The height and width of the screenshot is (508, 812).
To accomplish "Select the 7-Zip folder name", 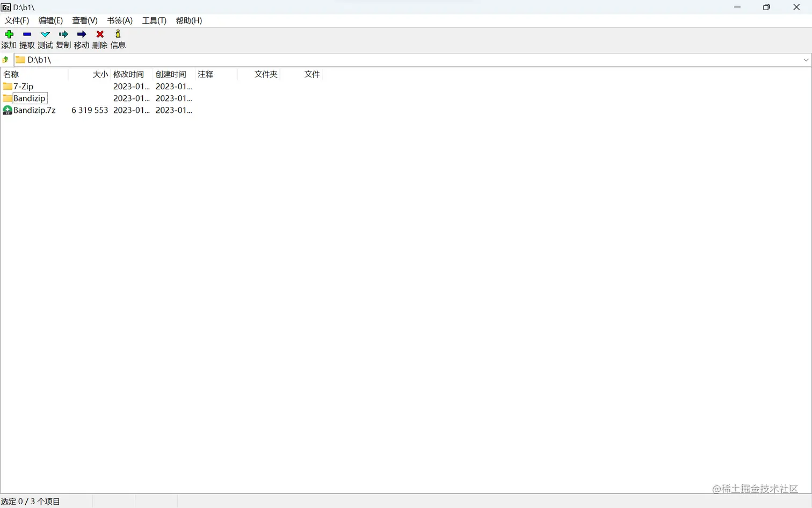I will [x=24, y=86].
